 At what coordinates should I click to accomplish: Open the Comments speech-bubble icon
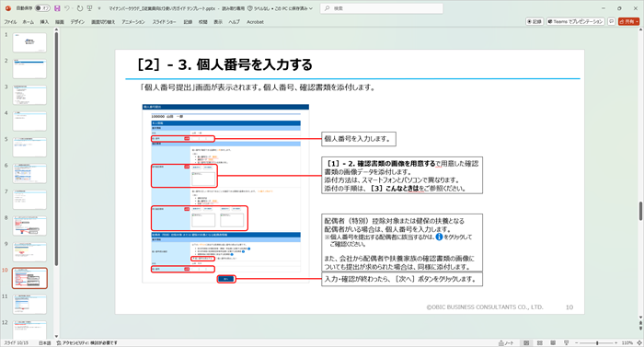611,21
